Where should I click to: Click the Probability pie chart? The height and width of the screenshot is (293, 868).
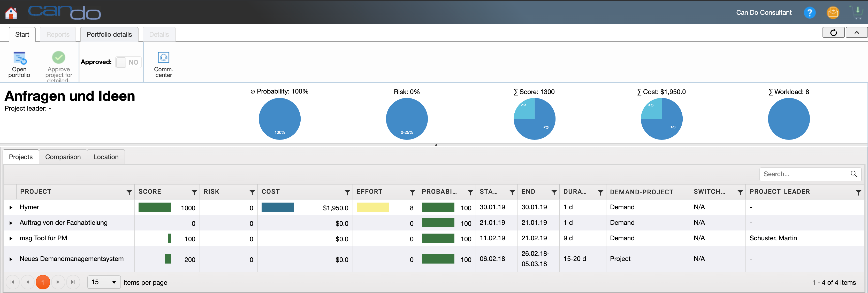280,119
